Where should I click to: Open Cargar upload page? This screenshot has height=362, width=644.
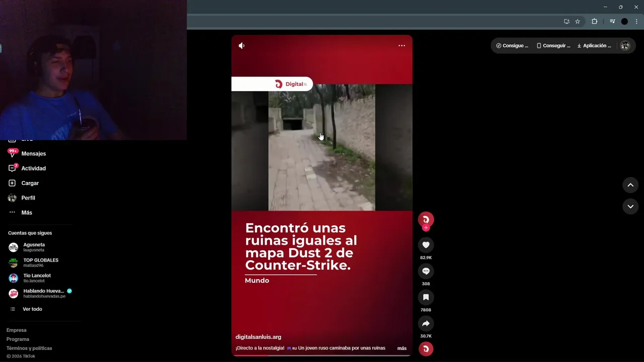[30, 183]
